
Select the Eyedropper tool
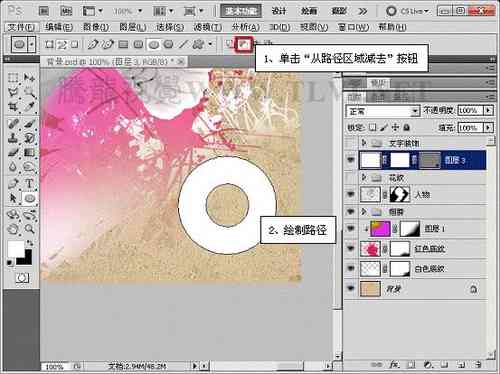tap(29, 107)
